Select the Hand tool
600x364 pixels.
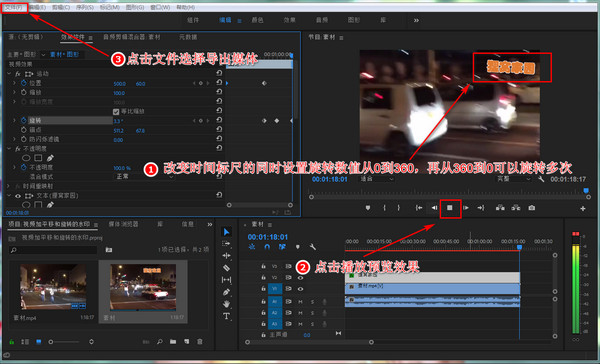coord(226,304)
